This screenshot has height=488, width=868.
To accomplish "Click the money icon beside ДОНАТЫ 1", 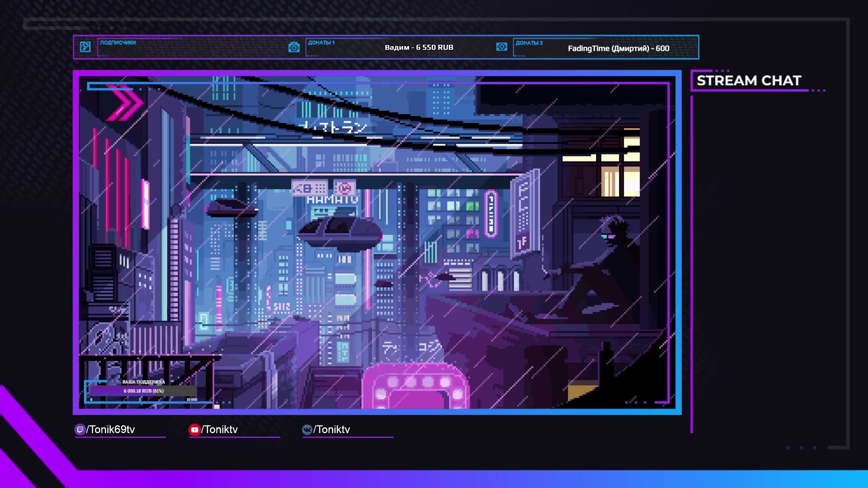I will [x=294, y=47].
